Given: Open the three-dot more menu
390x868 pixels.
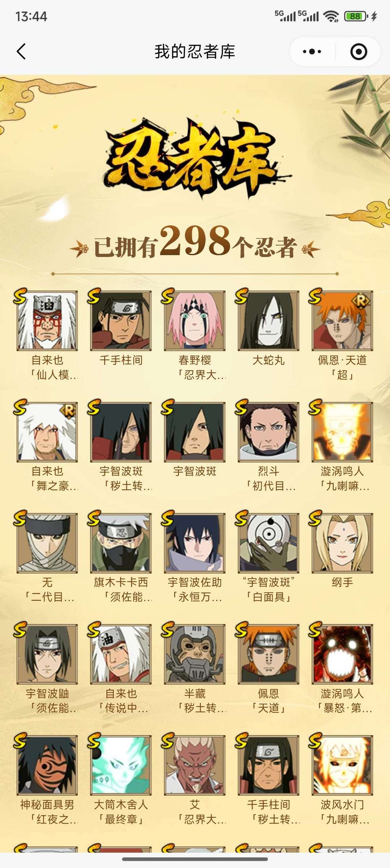Looking at the screenshot, I should click(x=312, y=52).
